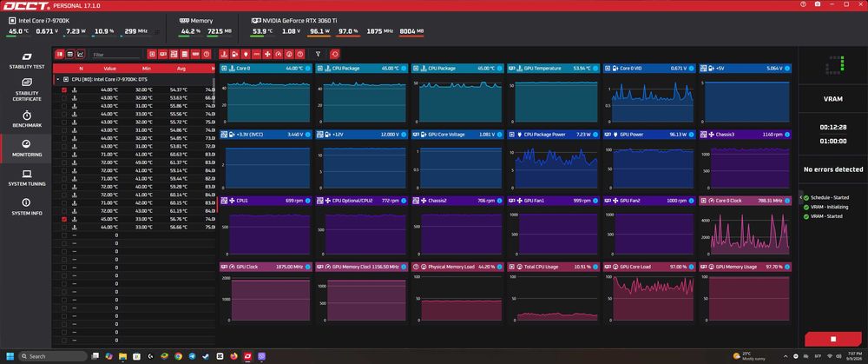Check the row with average 55.56 °C

64,114
